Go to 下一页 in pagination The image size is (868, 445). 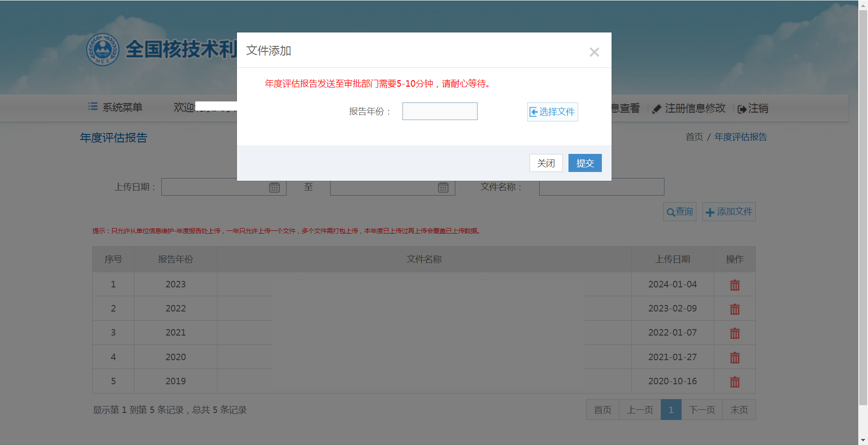pyautogui.click(x=702, y=410)
